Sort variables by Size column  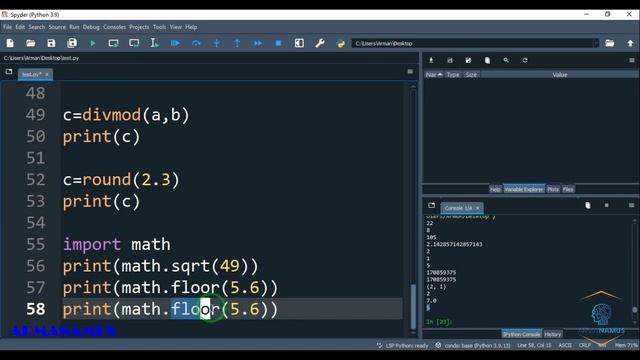click(x=471, y=75)
